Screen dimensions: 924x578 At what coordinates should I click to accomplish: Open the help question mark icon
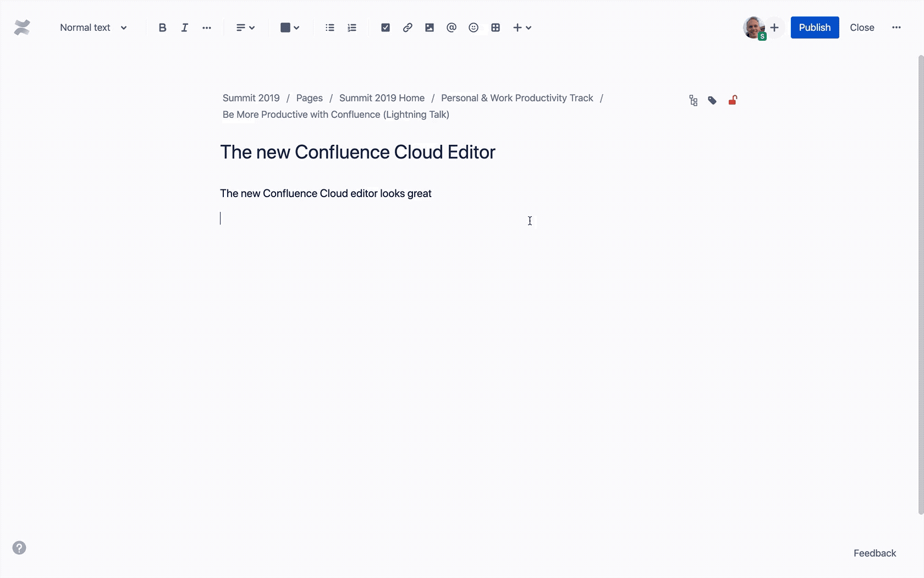(19, 548)
